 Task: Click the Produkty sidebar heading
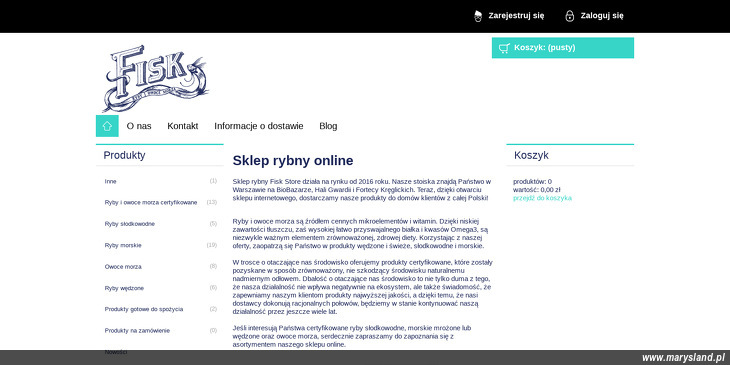tap(124, 155)
